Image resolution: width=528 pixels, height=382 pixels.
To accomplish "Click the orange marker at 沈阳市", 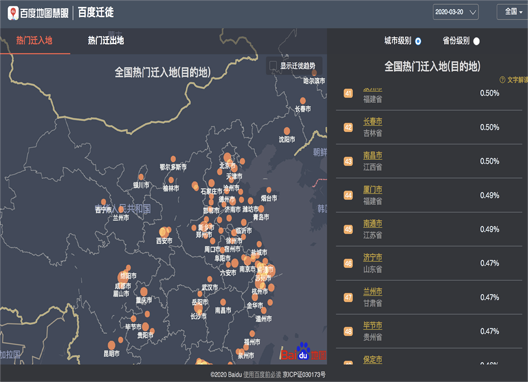I will pos(287,131).
